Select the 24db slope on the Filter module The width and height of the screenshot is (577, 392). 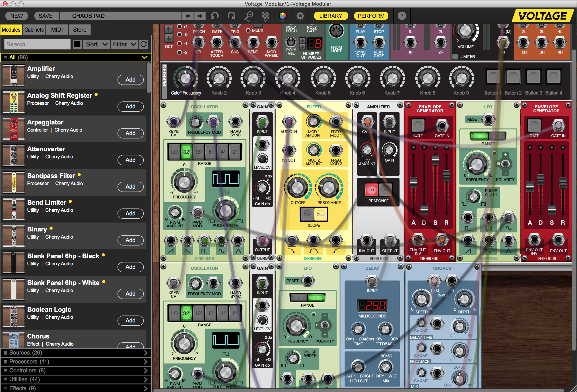click(x=321, y=214)
